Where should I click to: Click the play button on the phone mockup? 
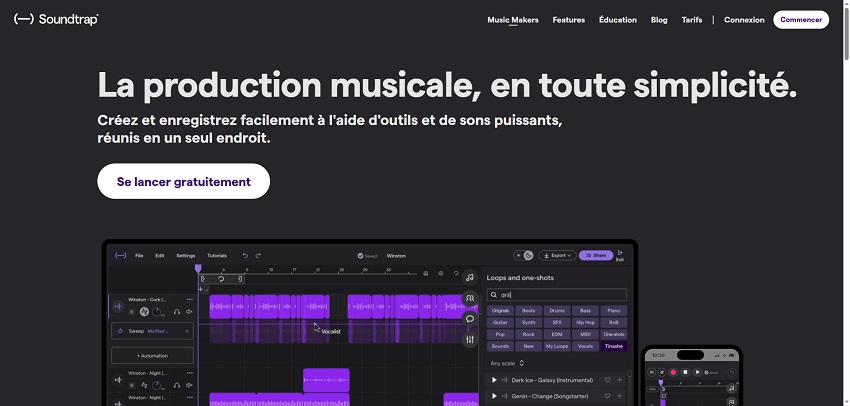pyautogui.click(x=697, y=372)
